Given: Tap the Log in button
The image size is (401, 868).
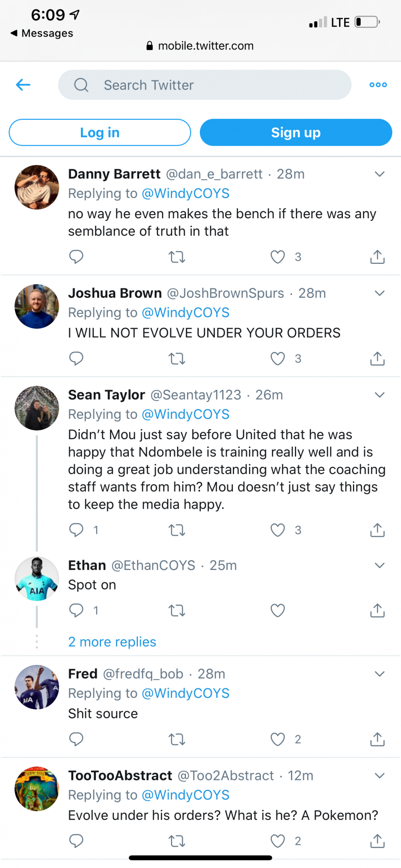Looking at the screenshot, I should pyautogui.click(x=100, y=132).
